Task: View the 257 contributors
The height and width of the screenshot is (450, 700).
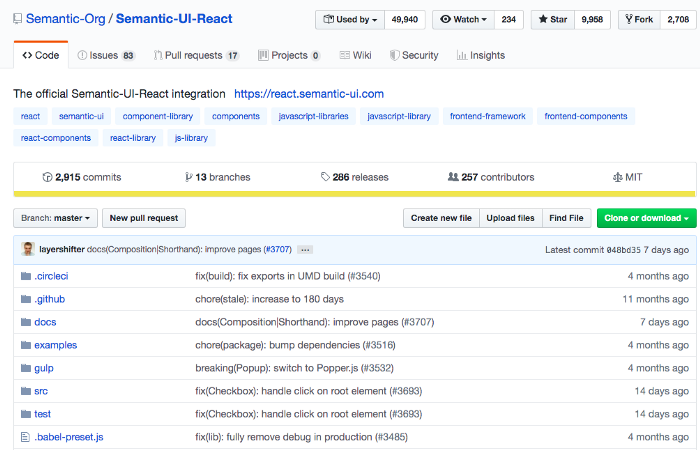Action: coord(491,177)
